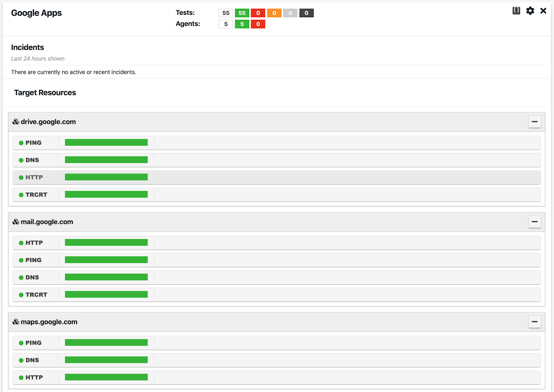
Task: Click mail.google.com PING green status bar
Action: pos(106,260)
